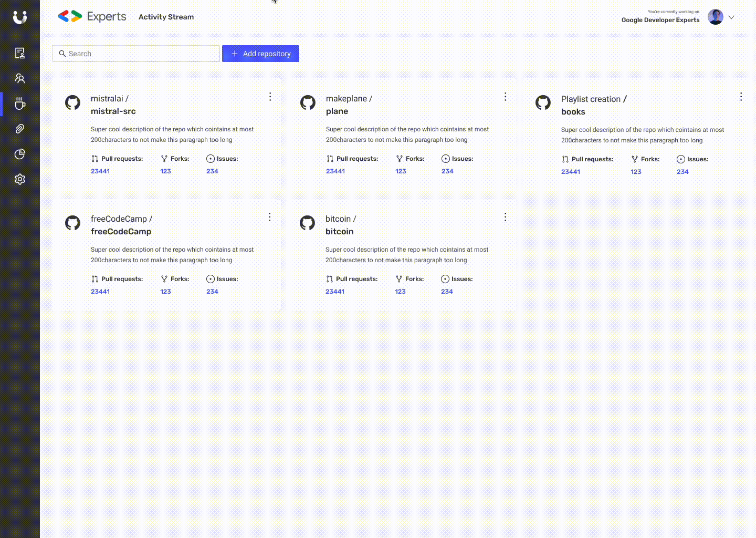The height and width of the screenshot is (538, 756).
Task: Click the issues icon on bitcoin card
Action: [x=445, y=279]
